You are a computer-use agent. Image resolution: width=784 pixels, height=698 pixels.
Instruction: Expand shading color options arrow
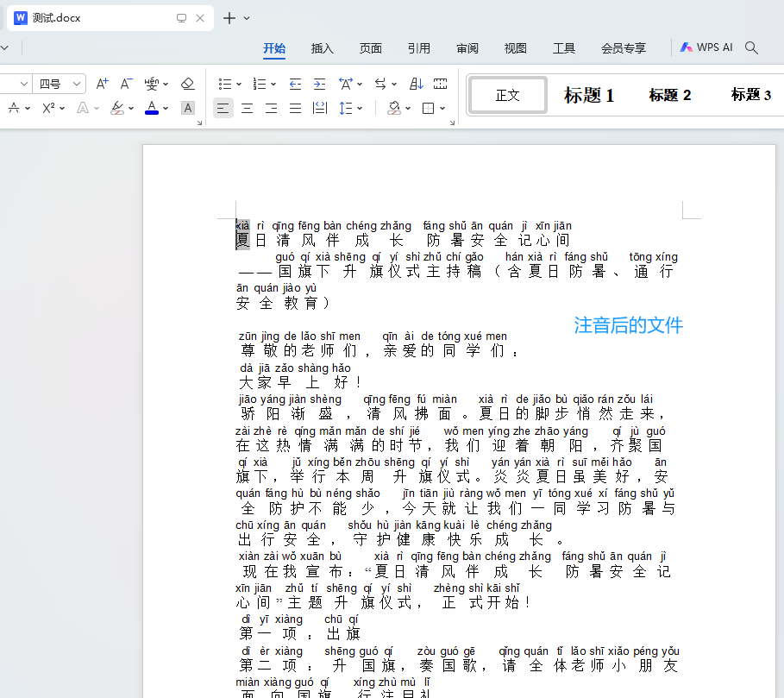(408, 108)
